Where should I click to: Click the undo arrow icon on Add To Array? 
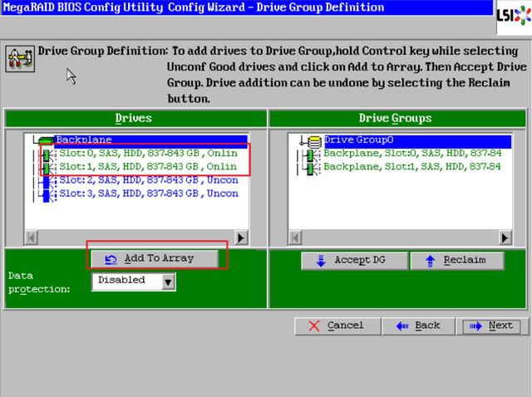click(111, 259)
